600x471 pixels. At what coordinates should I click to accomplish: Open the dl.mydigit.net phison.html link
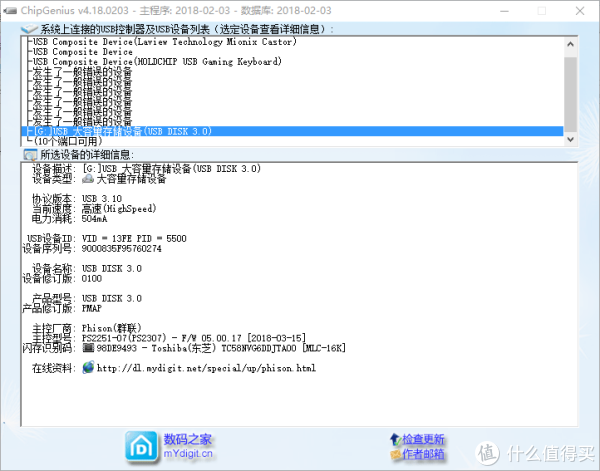pyautogui.click(x=206, y=368)
